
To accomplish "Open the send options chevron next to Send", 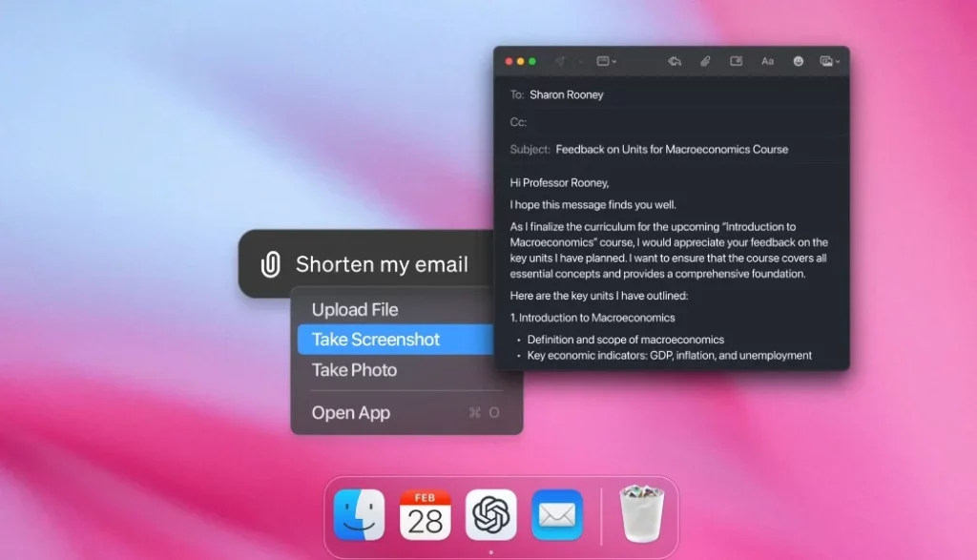I will click(x=581, y=60).
